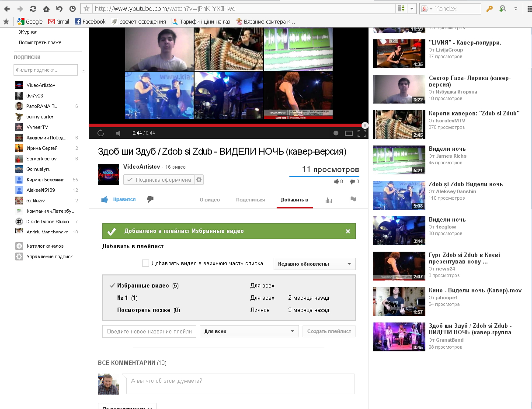Toggle 'Добавлять видео в верхнюю часть списка' checkbox
The image size is (532, 409).
pyautogui.click(x=146, y=263)
